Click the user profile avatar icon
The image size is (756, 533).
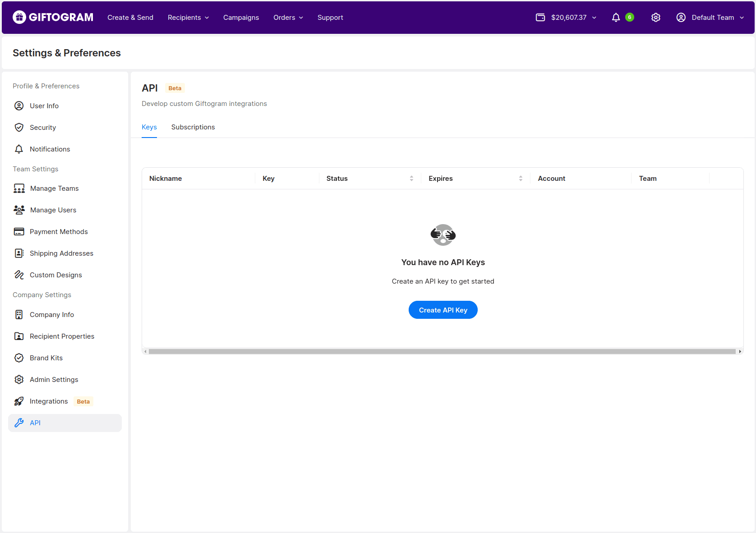click(681, 18)
